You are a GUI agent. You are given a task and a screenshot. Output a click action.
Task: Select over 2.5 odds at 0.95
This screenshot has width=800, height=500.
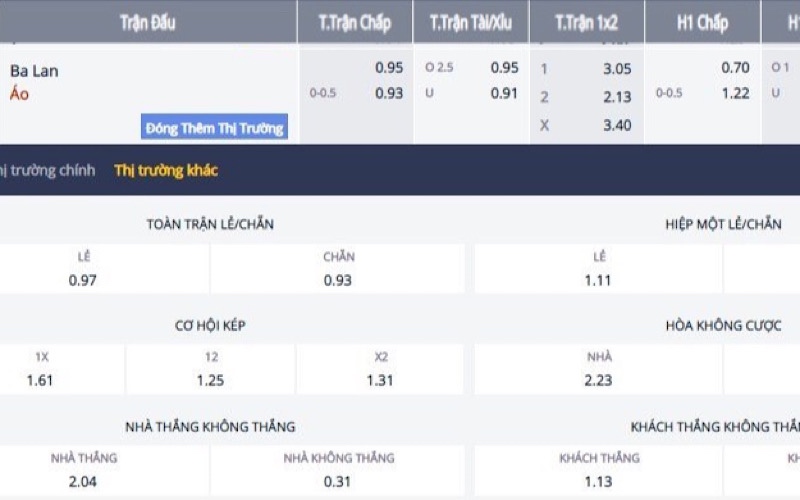click(504, 68)
